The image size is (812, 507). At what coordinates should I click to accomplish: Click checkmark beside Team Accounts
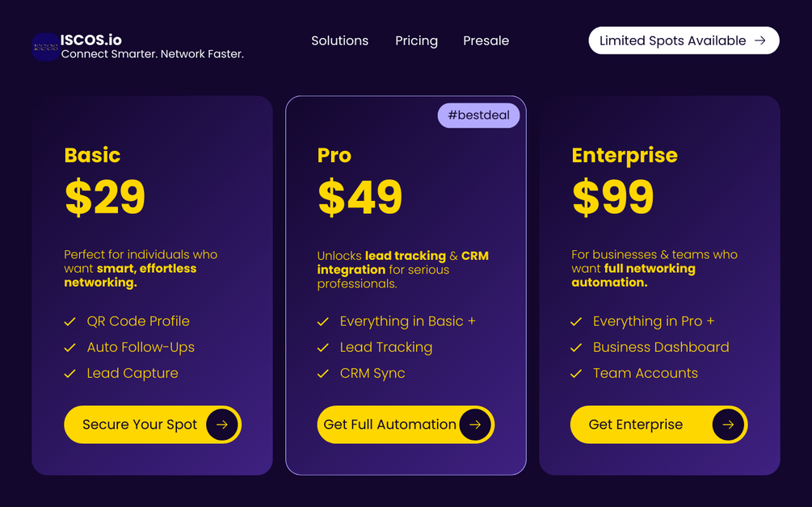coord(576,374)
